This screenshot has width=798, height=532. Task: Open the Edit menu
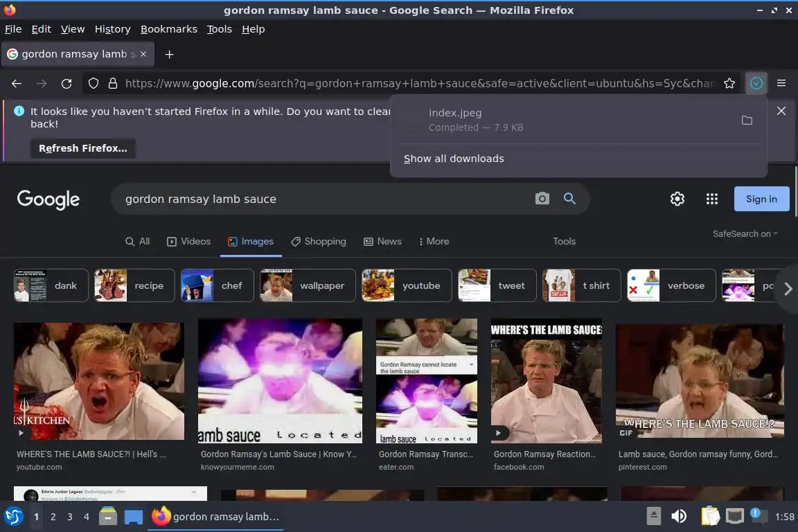(x=42, y=29)
